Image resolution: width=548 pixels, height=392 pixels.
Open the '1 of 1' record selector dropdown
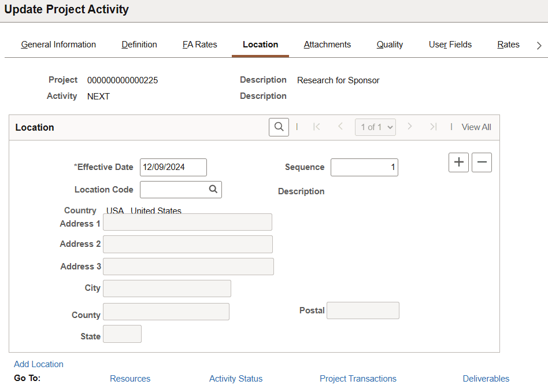(375, 127)
